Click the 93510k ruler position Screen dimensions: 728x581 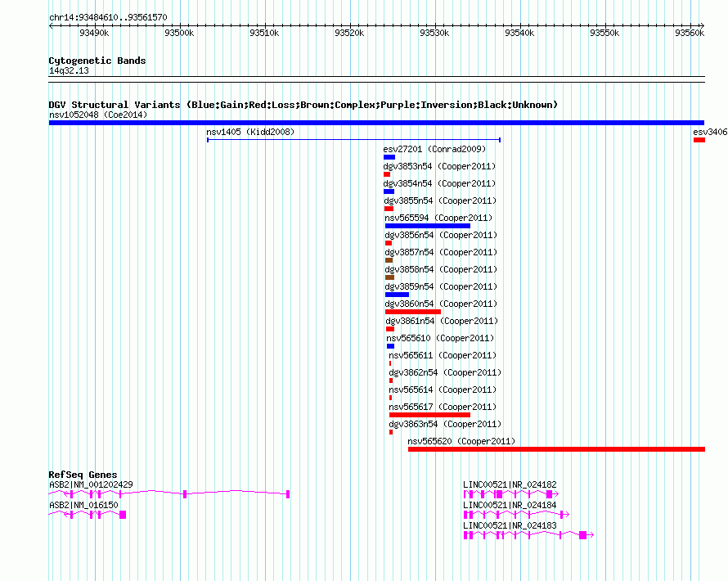click(264, 33)
